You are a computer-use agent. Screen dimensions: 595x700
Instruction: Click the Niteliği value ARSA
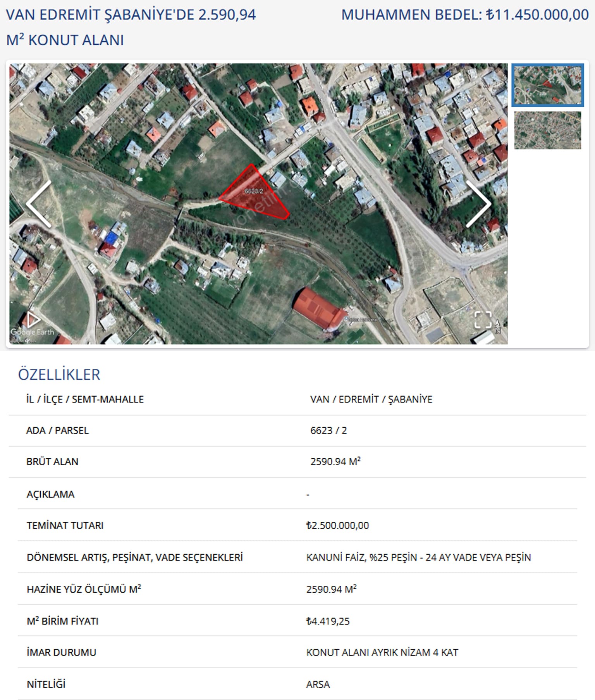[x=318, y=685]
